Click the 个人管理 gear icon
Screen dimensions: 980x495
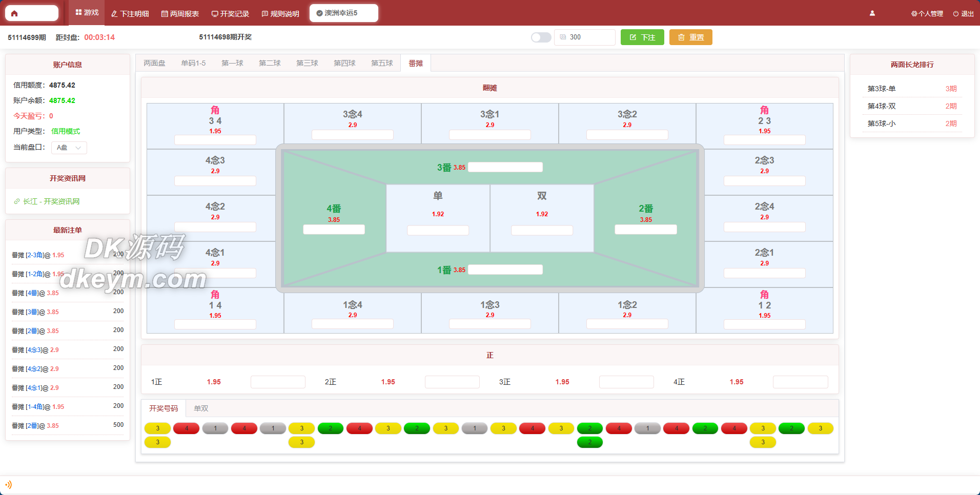pyautogui.click(x=914, y=14)
